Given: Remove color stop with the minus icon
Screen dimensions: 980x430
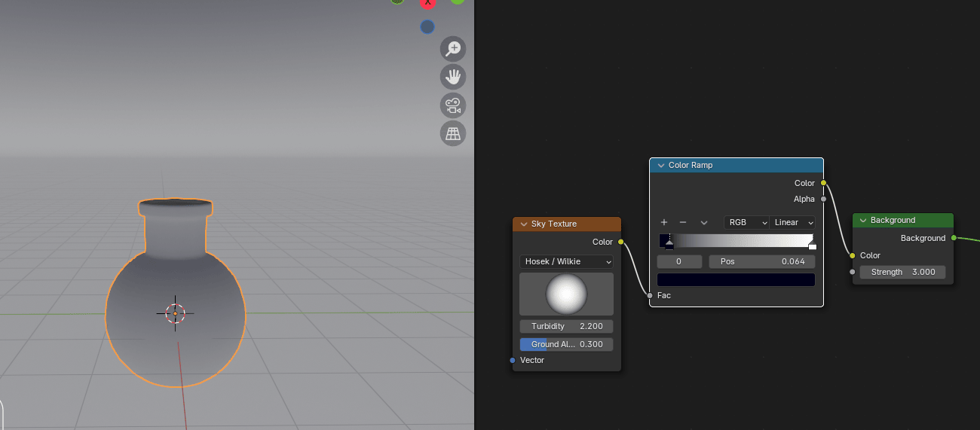Looking at the screenshot, I should 683,222.
